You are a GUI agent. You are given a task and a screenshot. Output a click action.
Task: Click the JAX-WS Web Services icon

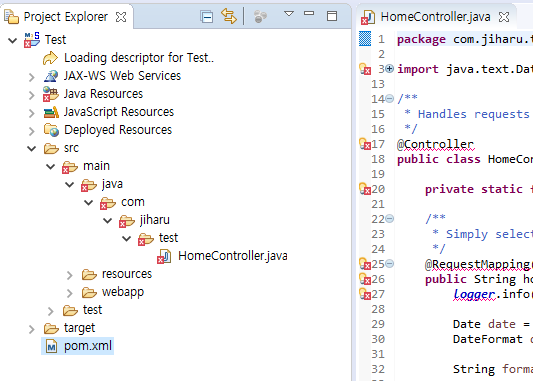pos(51,76)
